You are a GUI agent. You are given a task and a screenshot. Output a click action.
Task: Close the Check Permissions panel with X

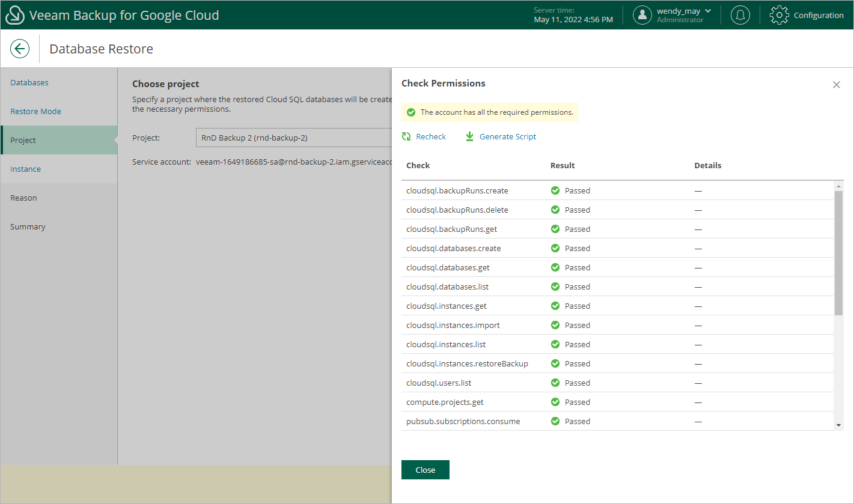click(836, 85)
